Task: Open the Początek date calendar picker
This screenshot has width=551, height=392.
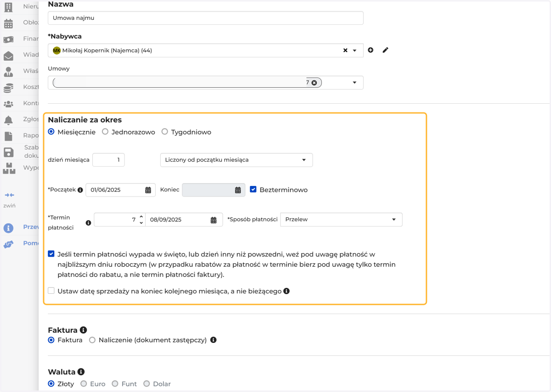Action: (x=148, y=190)
